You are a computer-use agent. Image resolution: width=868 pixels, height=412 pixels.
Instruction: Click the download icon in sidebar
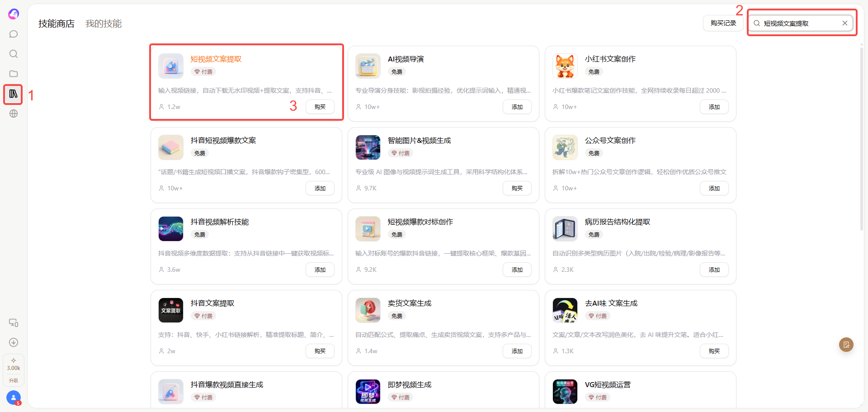[14, 342]
